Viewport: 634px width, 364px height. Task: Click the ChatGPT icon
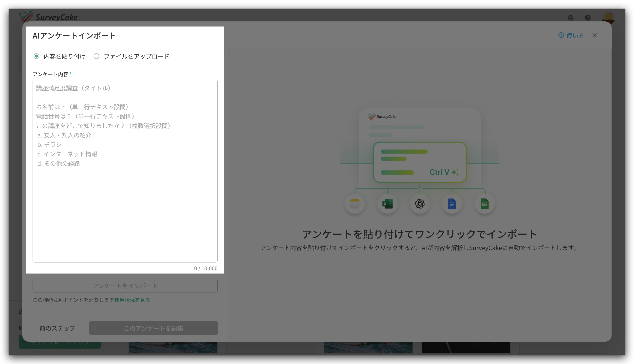pos(420,204)
